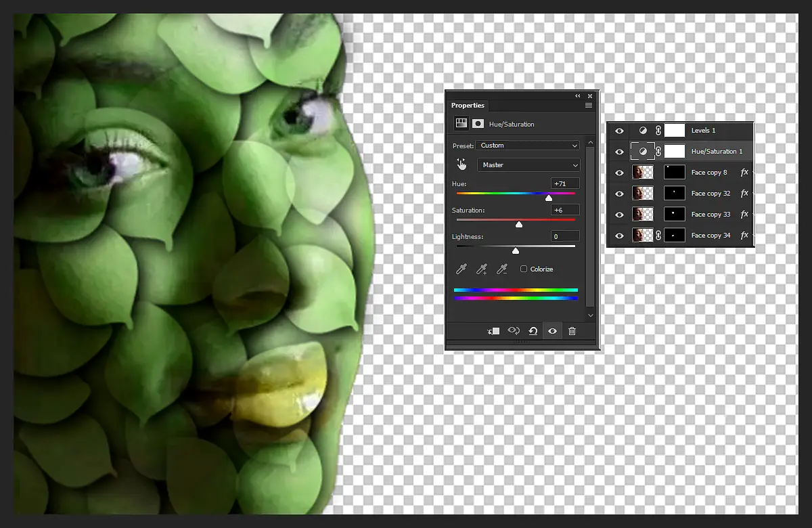Enable the Colorize checkbox
Viewport: 812px width, 528px height.
[x=524, y=269]
